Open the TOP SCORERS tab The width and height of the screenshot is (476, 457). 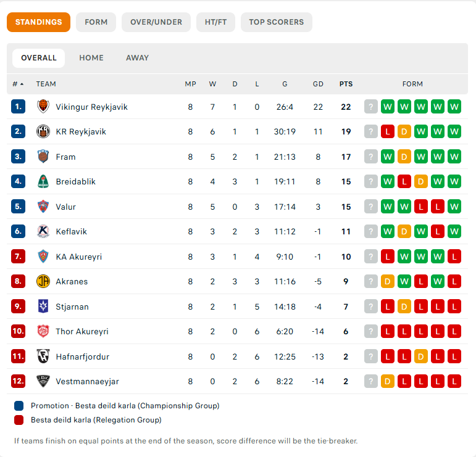point(276,22)
